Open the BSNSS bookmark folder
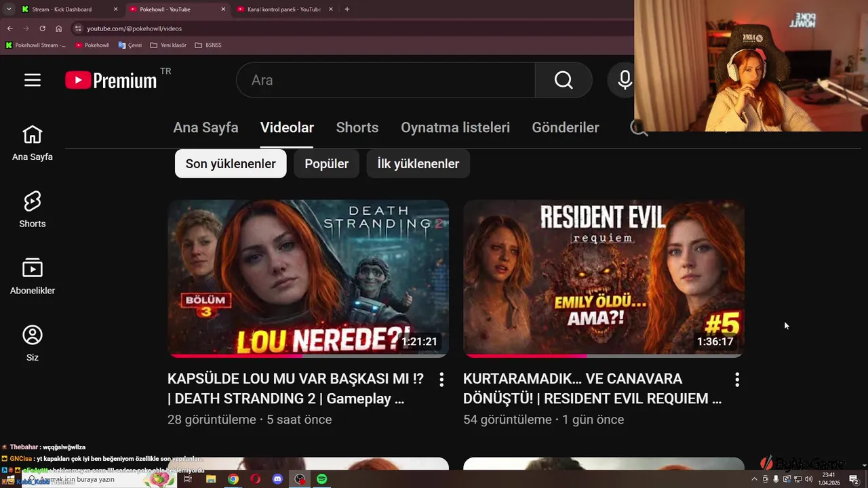 pos(208,45)
